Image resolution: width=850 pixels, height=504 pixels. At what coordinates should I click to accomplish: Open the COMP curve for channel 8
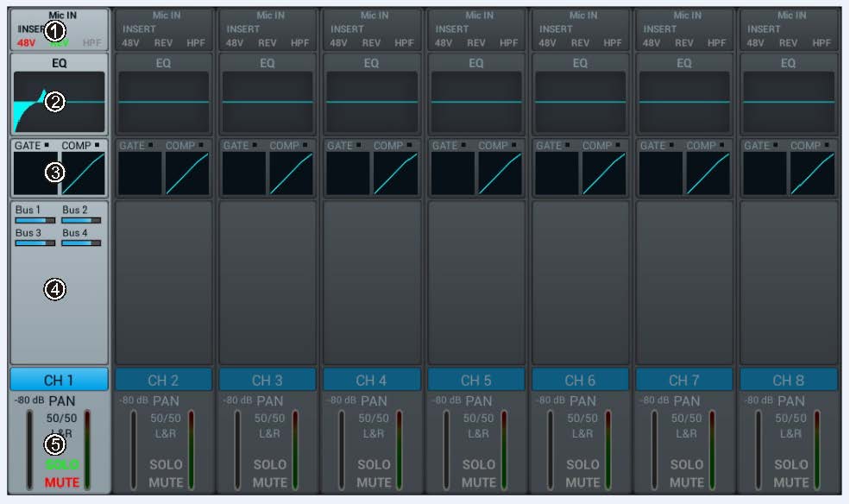812,173
